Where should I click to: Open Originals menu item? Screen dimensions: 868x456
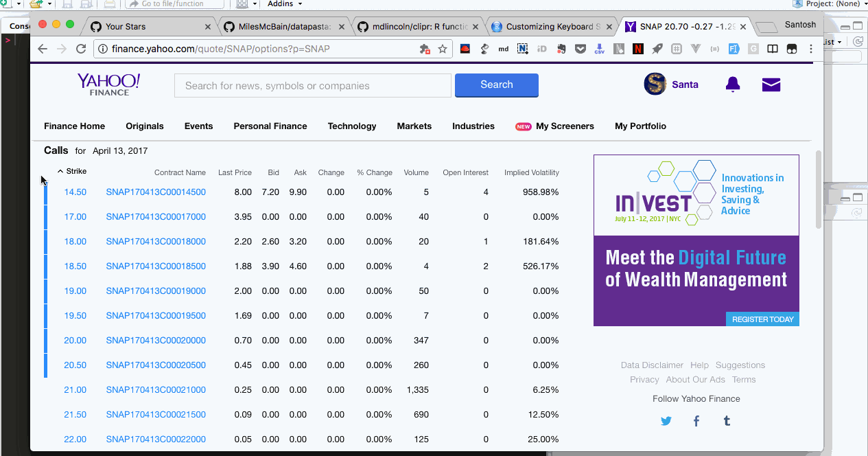pyautogui.click(x=145, y=126)
